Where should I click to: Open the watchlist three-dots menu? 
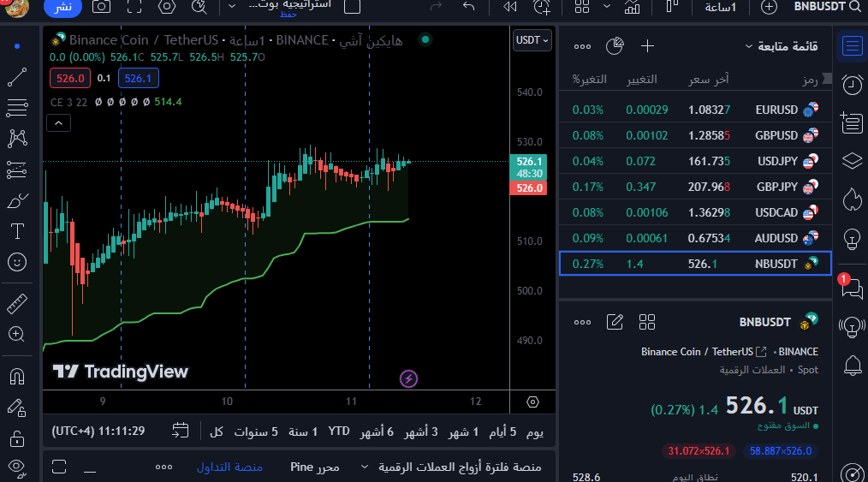(582, 46)
